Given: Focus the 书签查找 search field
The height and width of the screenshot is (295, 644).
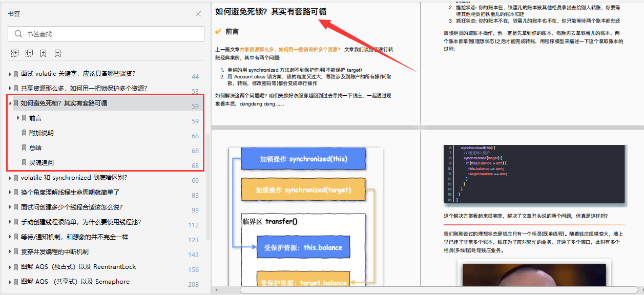Looking at the screenshot, I should [106, 34].
